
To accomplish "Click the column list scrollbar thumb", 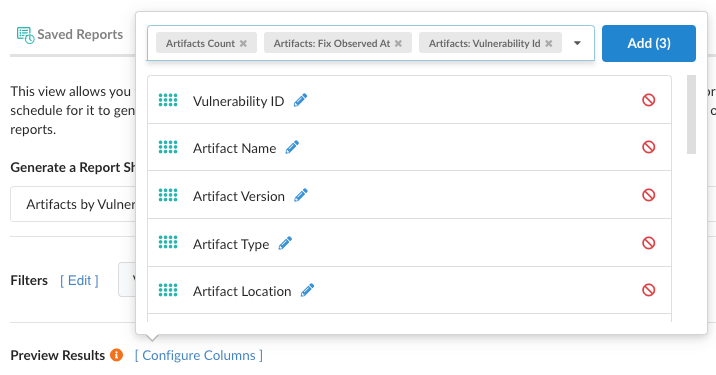I will [691, 115].
